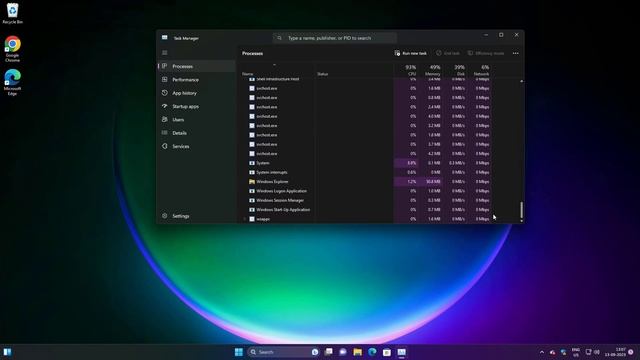Click the scrollbar down arrow in process list
Image resolution: width=640 pixels, height=360 pixels.
pyautogui.click(x=521, y=221)
